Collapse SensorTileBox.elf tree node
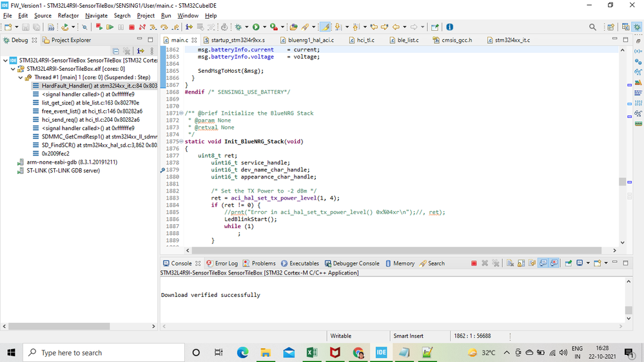644x362 pixels. [x=13, y=69]
